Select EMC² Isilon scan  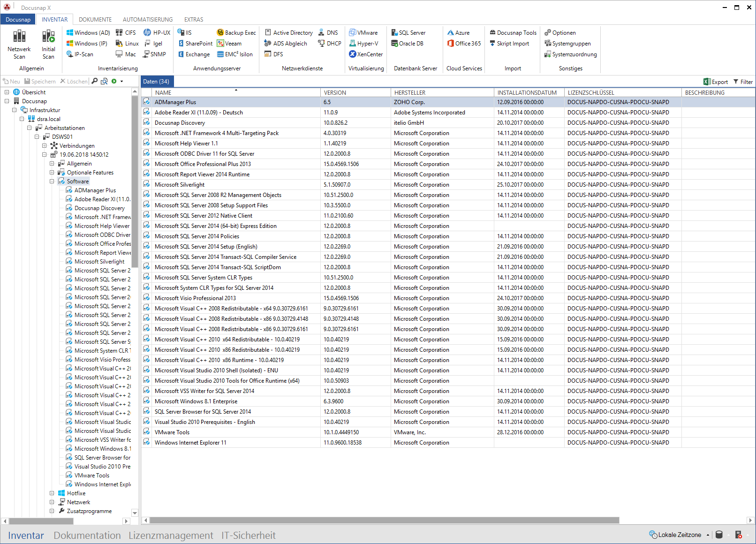(x=235, y=54)
